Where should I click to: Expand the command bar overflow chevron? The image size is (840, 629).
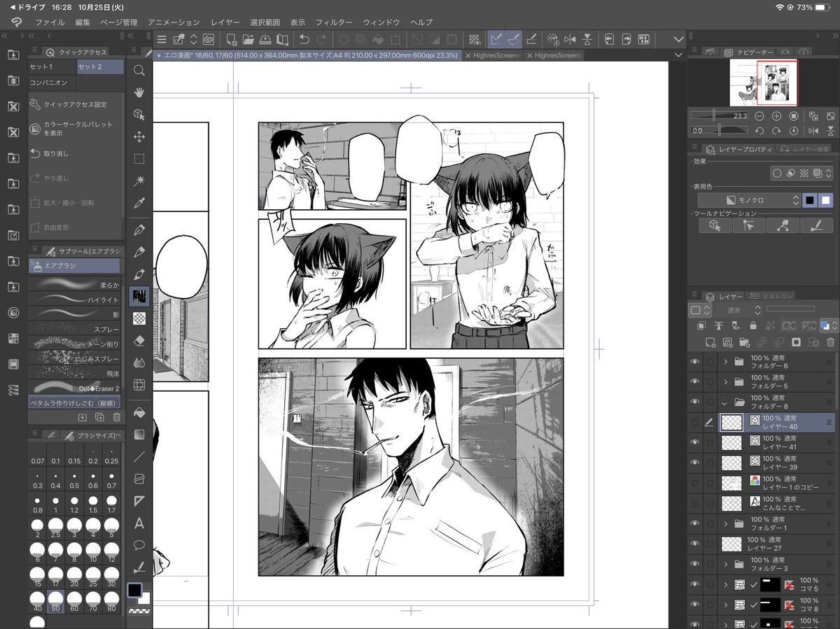click(678, 39)
